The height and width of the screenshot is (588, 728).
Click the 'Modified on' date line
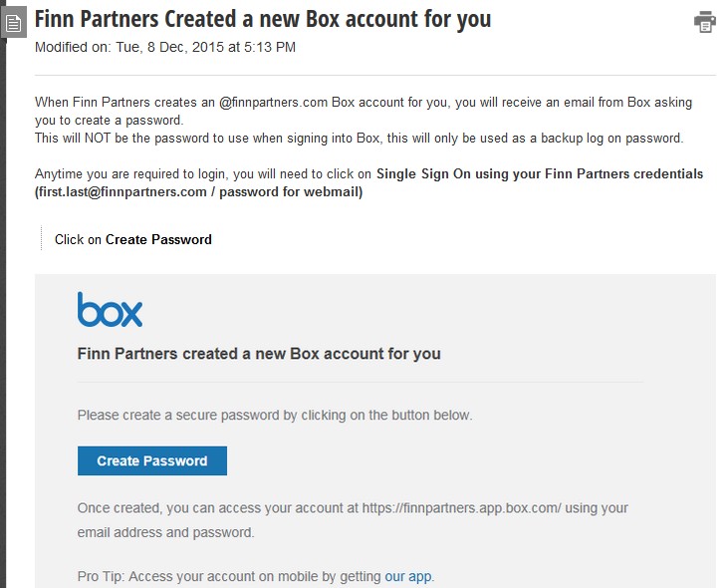[165, 48]
